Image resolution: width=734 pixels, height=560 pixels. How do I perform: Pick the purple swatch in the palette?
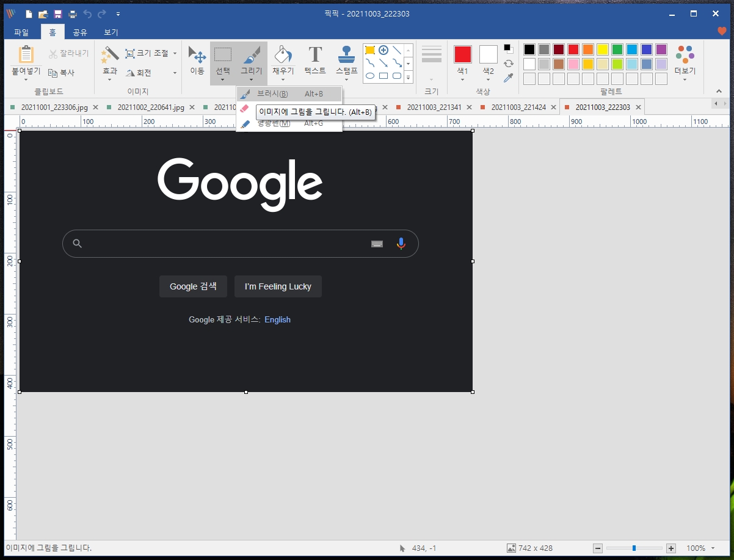click(661, 49)
